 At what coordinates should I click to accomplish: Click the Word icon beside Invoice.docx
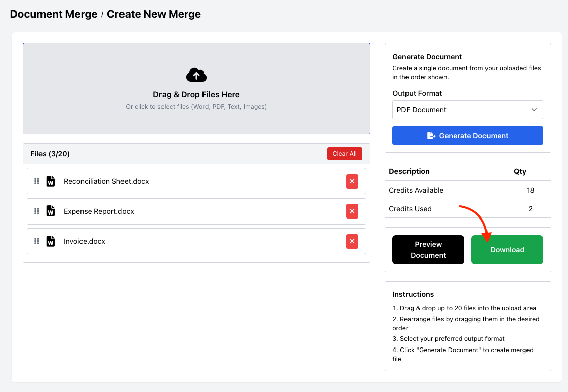point(50,241)
